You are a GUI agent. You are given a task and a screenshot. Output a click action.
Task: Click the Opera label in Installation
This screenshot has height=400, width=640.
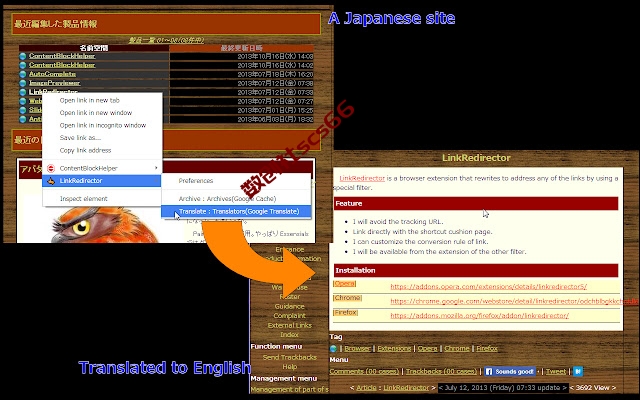pos(344,284)
